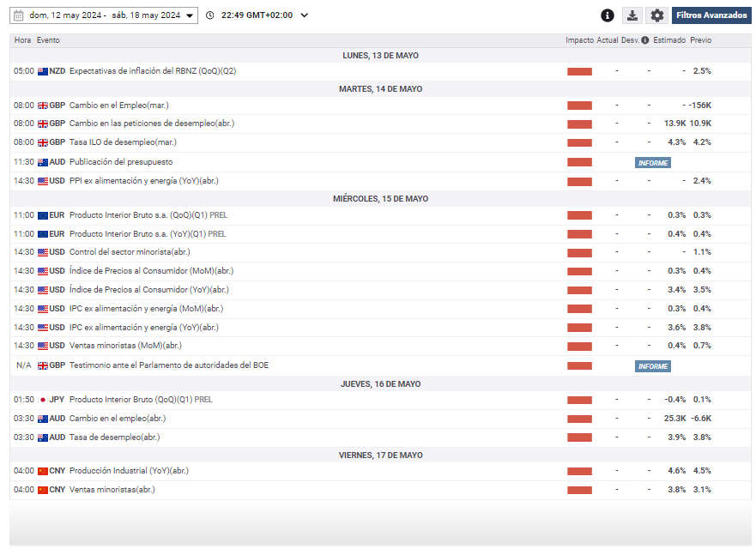Click the info icon in the top toolbar

pos(608,15)
